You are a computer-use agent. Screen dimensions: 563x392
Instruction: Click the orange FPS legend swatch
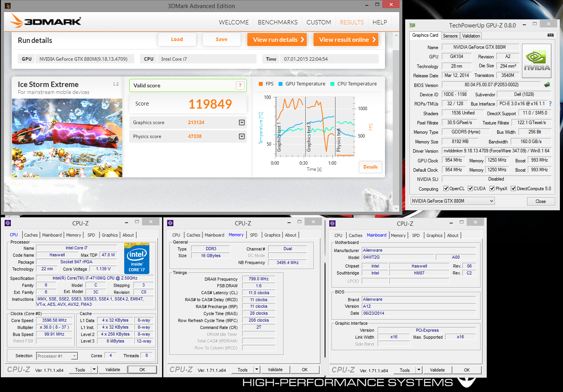pos(261,84)
